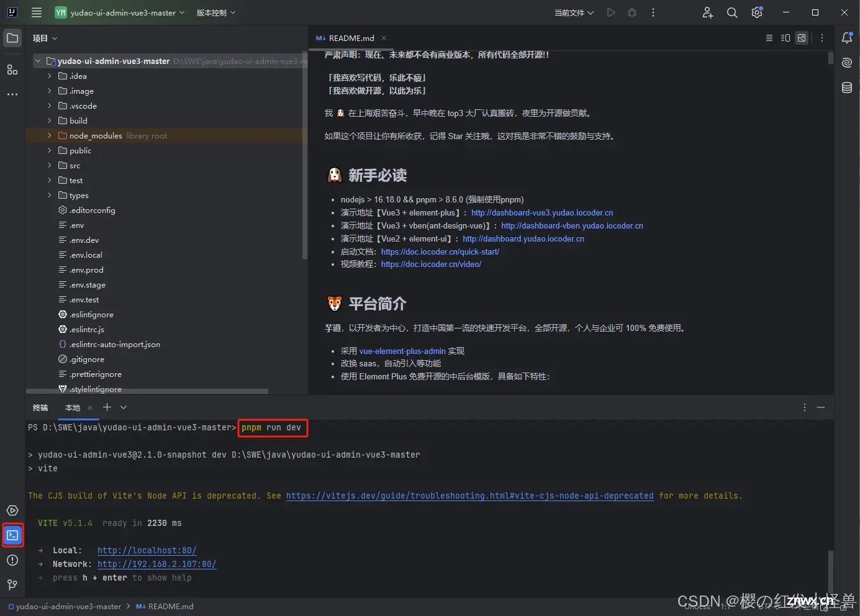Add a new terminal session tab
The image size is (860, 616).
(107, 407)
